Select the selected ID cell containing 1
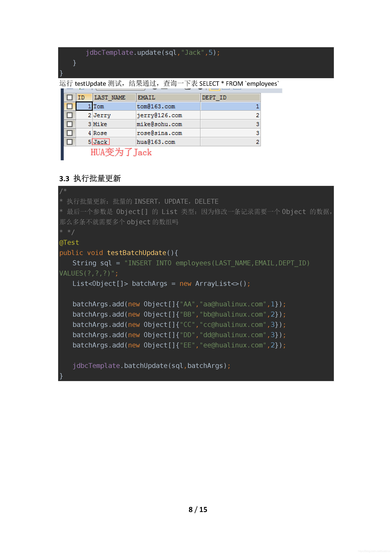Viewport: 392px width, 554px height. tap(84, 106)
